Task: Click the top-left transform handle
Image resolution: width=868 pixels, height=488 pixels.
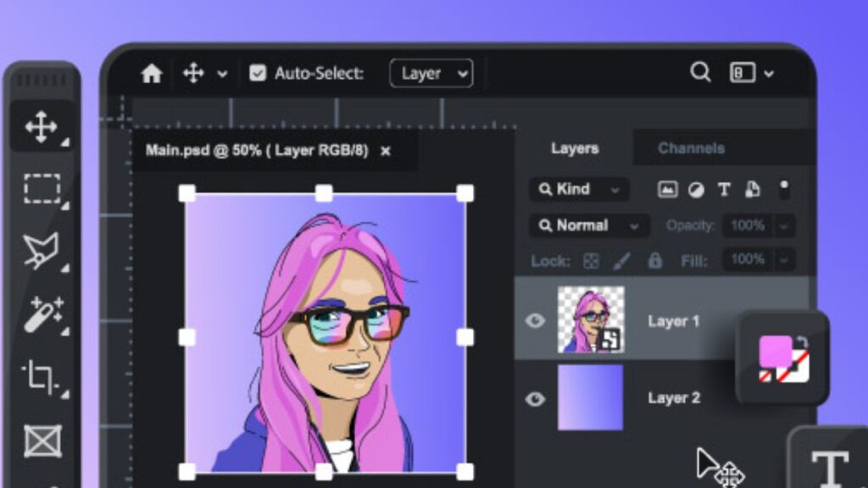Action: (187, 193)
